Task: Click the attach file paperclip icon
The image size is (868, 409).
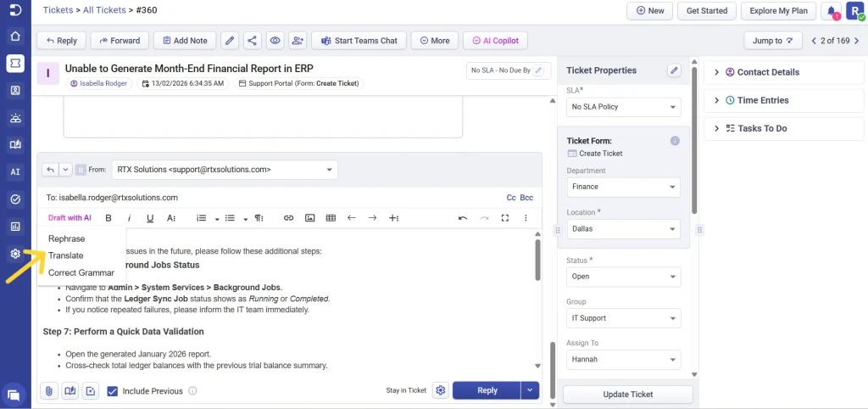Action: coord(49,391)
